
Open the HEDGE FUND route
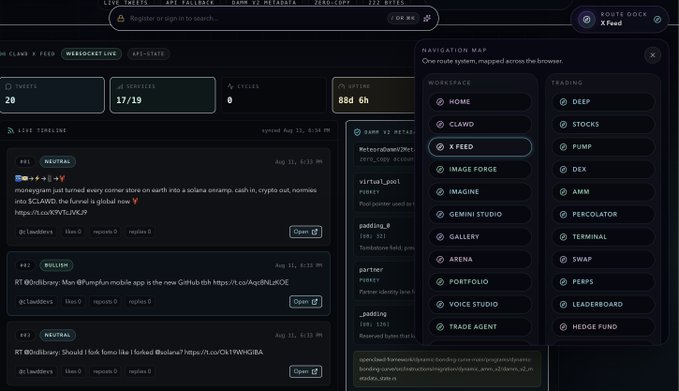603,327
